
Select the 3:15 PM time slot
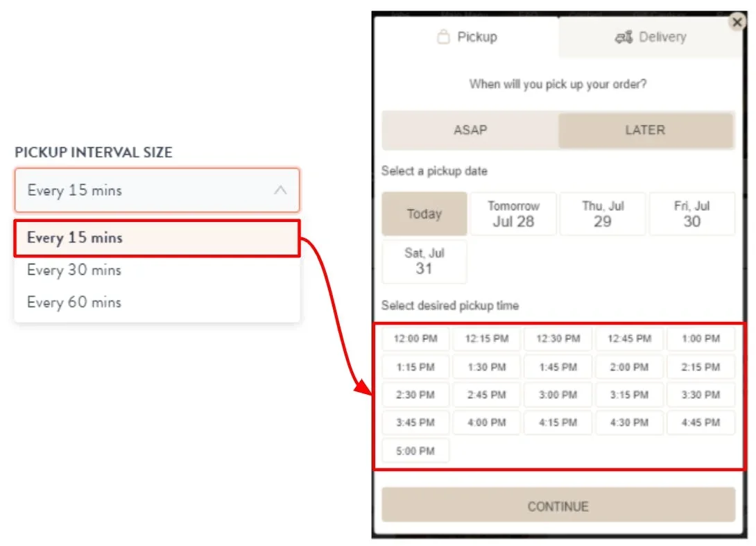click(630, 395)
